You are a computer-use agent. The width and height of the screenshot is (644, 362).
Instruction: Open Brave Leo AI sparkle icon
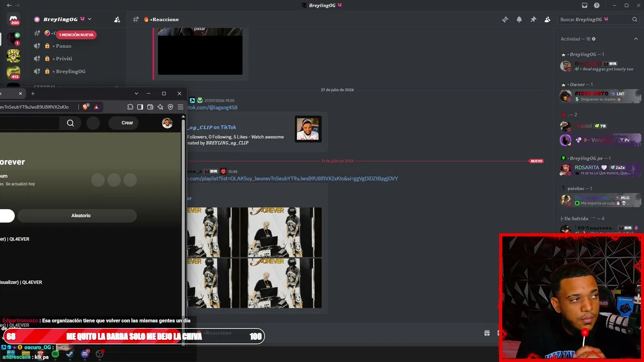click(x=160, y=107)
